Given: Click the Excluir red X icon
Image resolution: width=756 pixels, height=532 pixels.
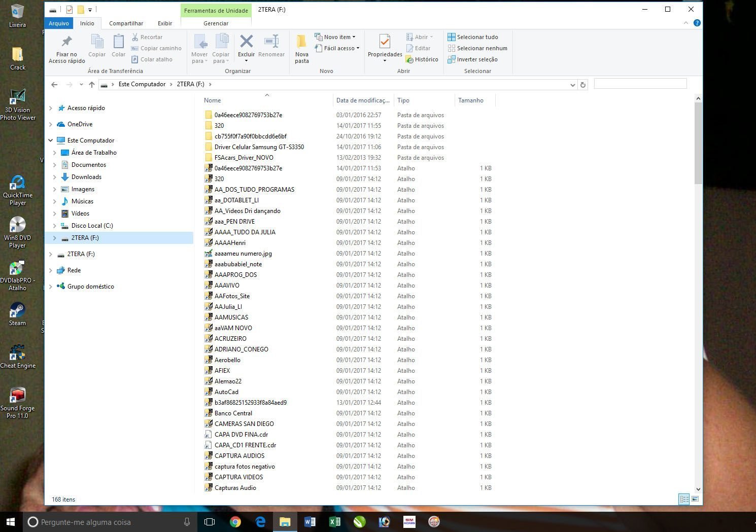Looking at the screenshot, I should (x=246, y=41).
